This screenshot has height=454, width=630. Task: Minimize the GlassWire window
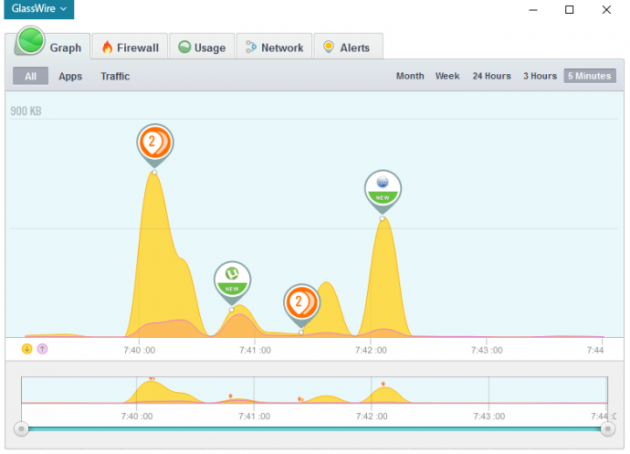point(533,10)
